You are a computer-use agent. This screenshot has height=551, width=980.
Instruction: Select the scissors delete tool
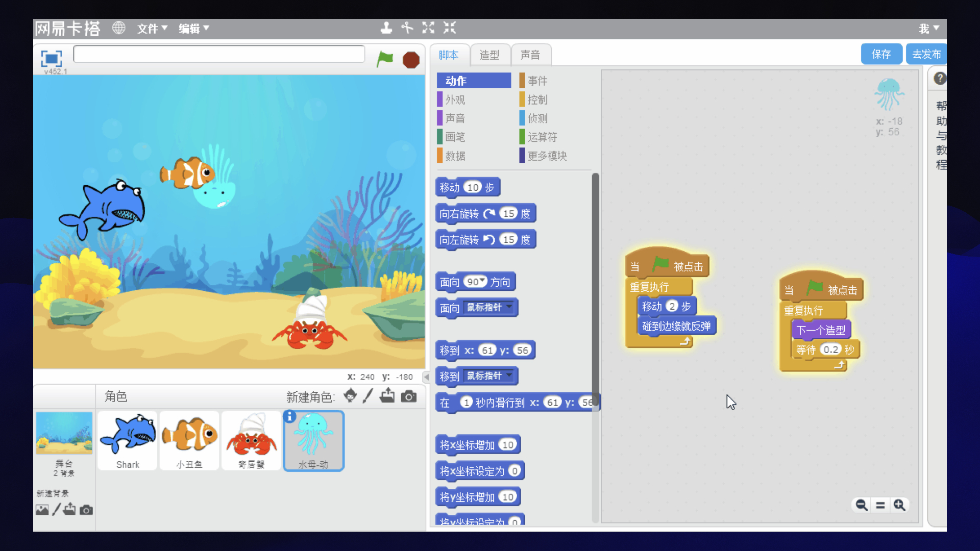tap(407, 28)
